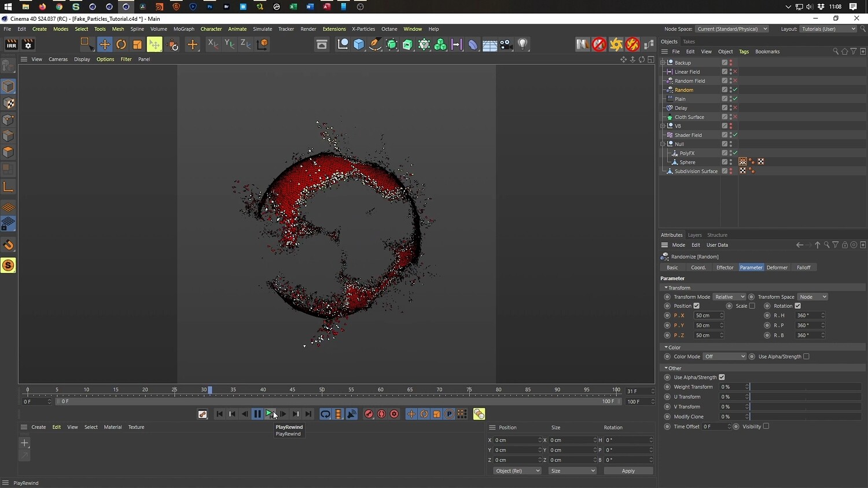Select the Rotate tool in top toolbar
This screenshot has width=868, height=488.
[121, 45]
